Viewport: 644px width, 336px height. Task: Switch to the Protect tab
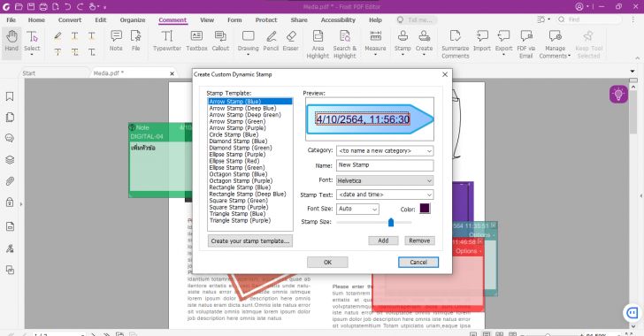(x=266, y=19)
